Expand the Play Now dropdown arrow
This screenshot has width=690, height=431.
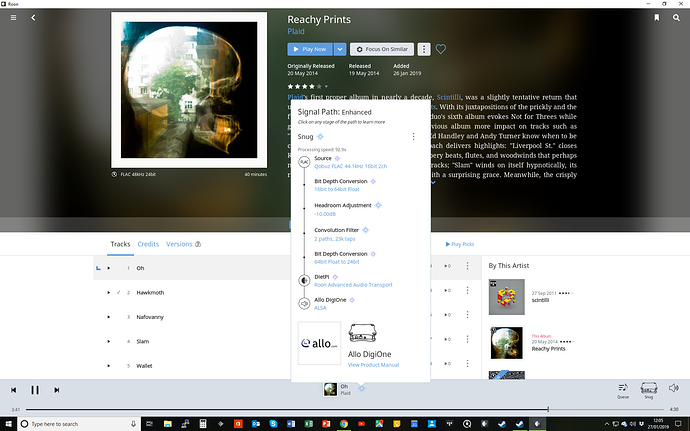[340, 49]
